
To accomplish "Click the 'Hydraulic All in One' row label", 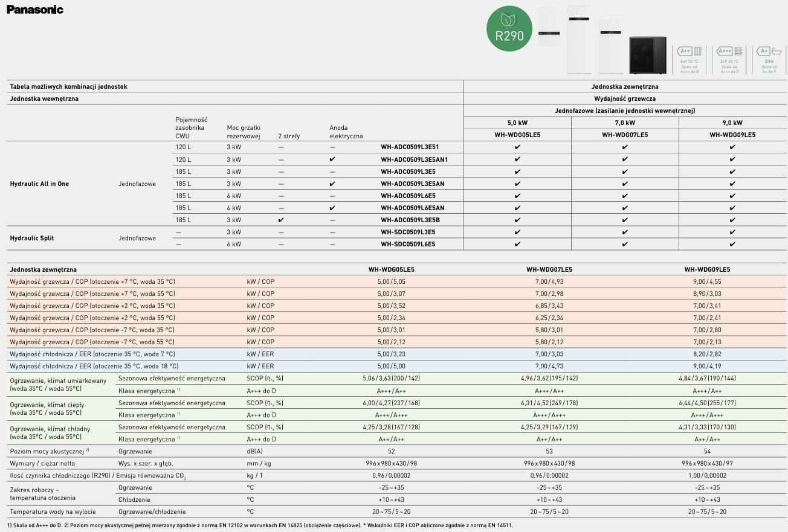I will pyautogui.click(x=39, y=184).
